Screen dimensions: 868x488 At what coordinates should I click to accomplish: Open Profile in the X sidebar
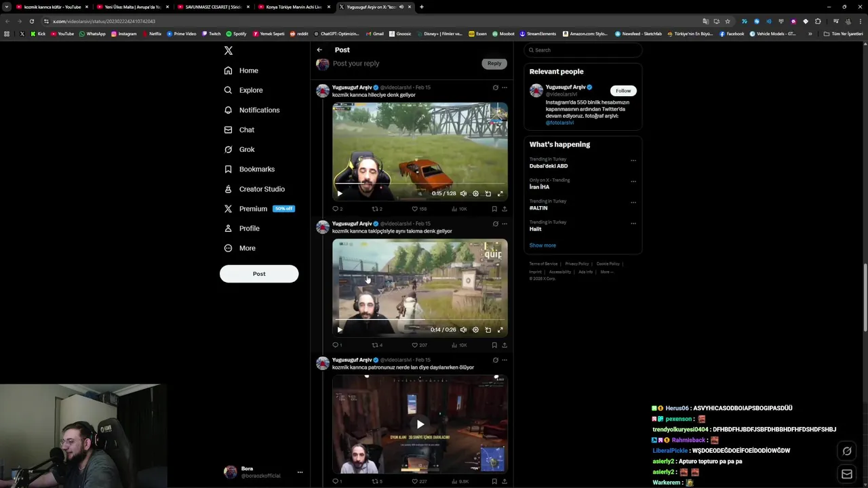242,228
